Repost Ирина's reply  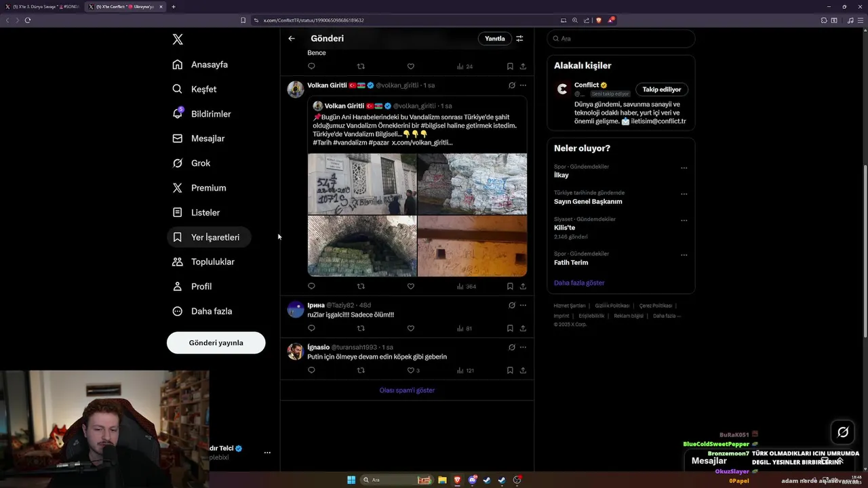coord(361,328)
